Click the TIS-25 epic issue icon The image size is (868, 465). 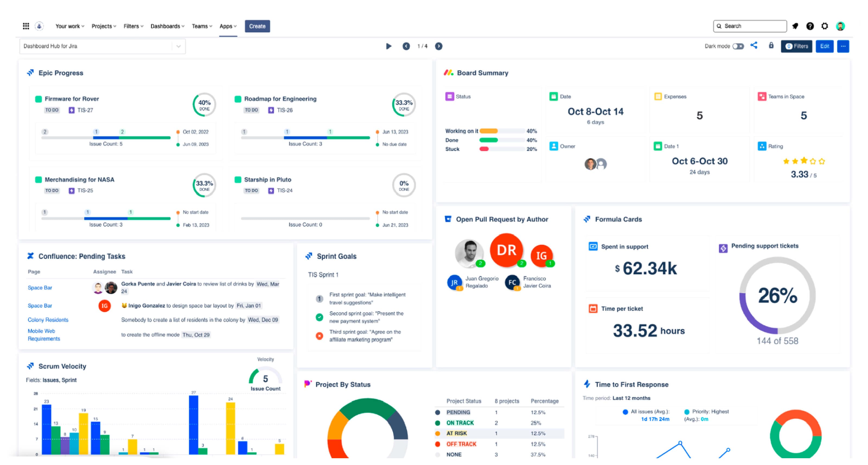[x=71, y=191]
